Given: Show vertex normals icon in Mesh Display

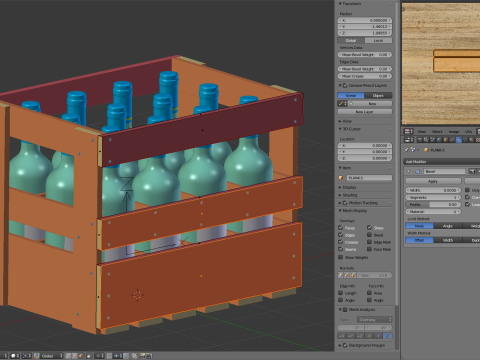Looking at the screenshot, I should [340, 275].
